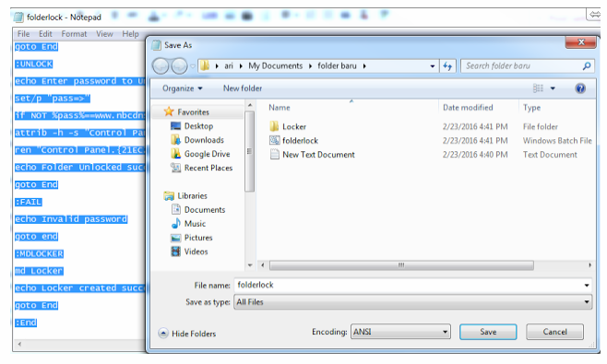Click the 'echo Invalid password' line in Notepad
Image resolution: width=607 pixels, height=364 pixels.
71,219
